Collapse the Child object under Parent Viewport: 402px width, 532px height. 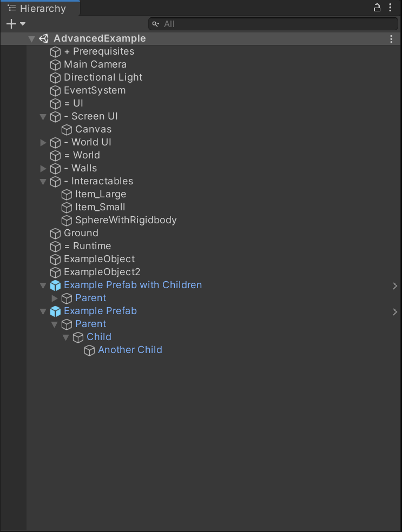pyautogui.click(x=66, y=337)
